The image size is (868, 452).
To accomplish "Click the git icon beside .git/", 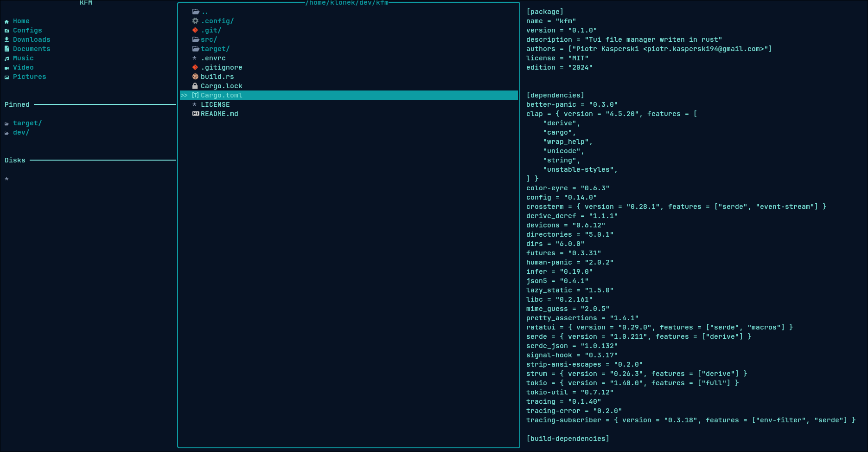I will [195, 30].
